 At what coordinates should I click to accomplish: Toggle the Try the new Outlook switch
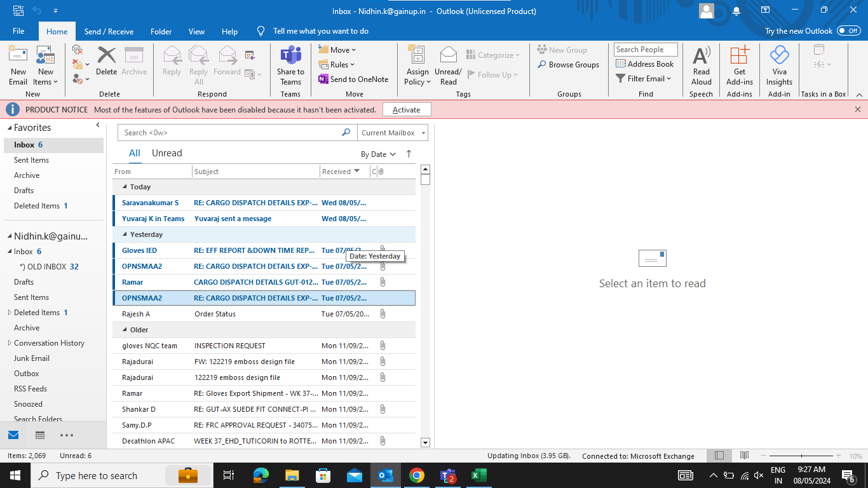click(848, 30)
